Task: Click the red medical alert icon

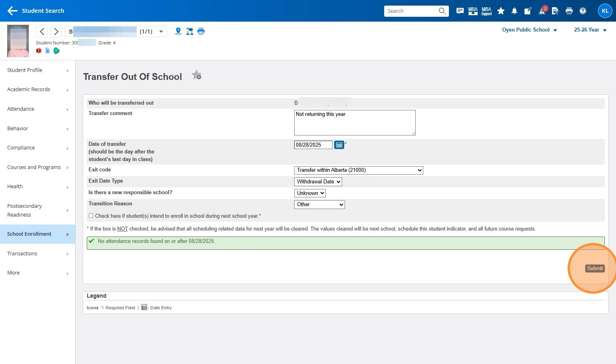Action: pos(39,51)
